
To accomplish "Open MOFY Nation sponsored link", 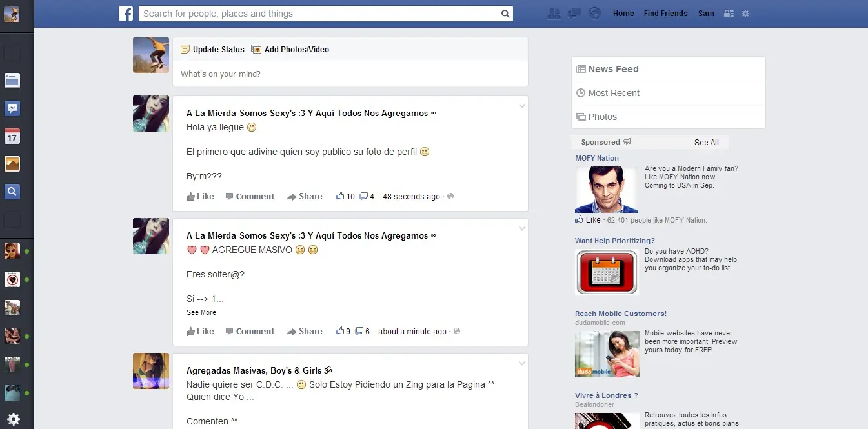I will (x=597, y=158).
